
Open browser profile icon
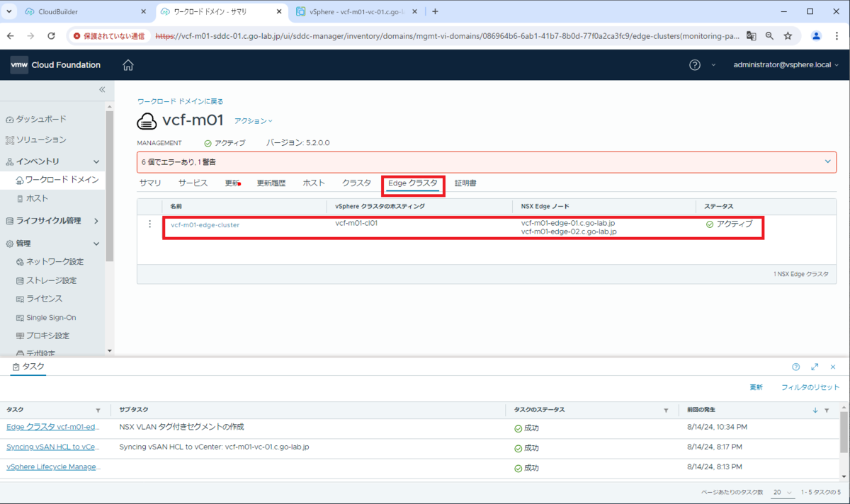point(817,36)
